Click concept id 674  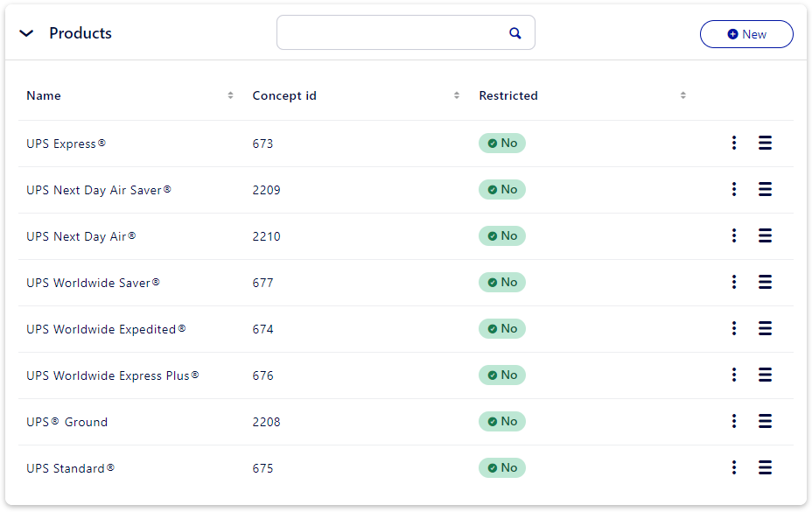coord(262,329)
